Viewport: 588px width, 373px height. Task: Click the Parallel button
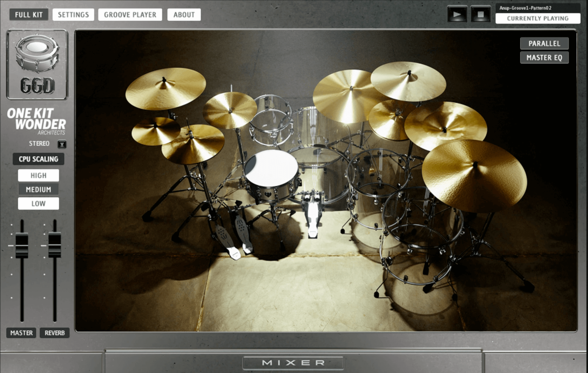[544, 43]
